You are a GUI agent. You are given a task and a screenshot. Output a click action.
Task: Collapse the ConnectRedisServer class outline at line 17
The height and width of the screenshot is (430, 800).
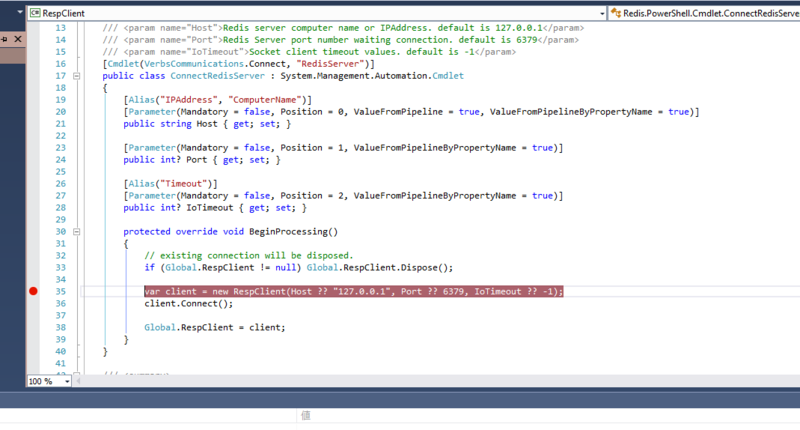pyautogui.click(x=77, y=76)
